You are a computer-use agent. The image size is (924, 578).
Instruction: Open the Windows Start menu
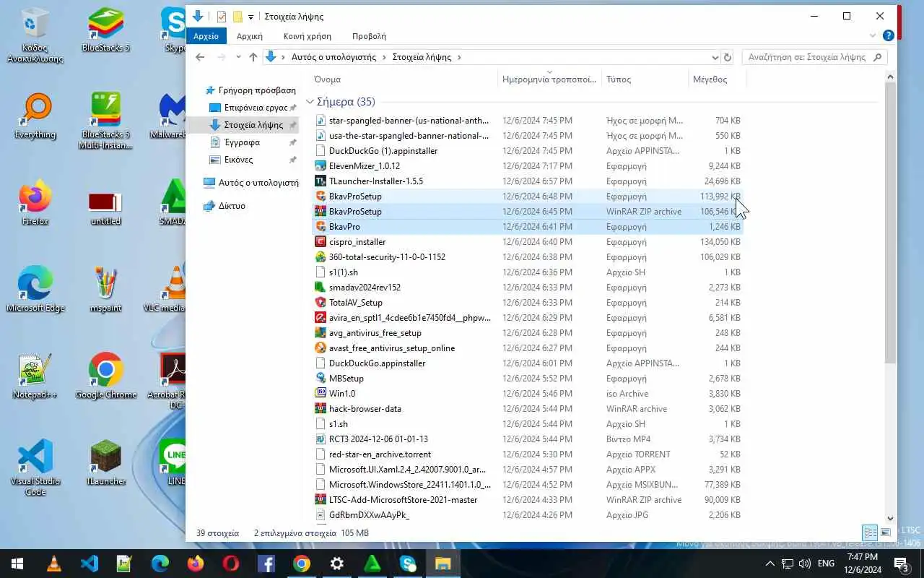(x=17, y=564)
